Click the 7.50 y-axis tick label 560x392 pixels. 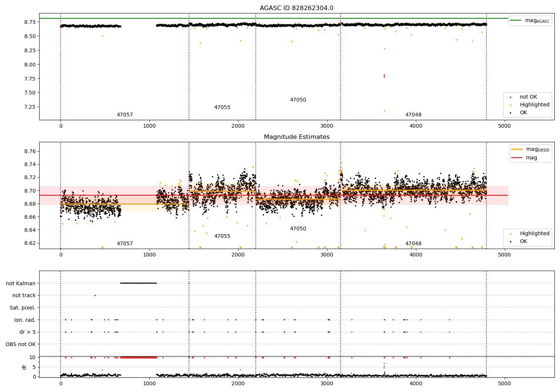tap(29, 93)
